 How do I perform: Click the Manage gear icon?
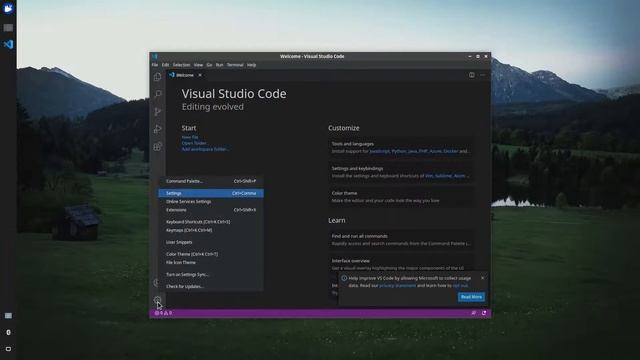tap(158, 300)
